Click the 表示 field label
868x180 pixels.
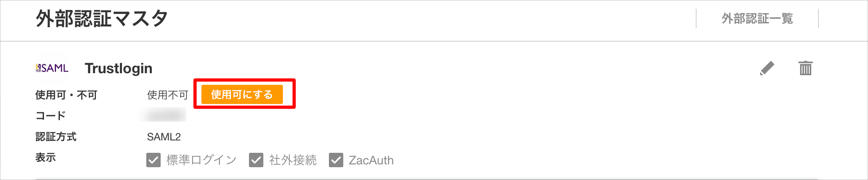[x=46, y=158]
